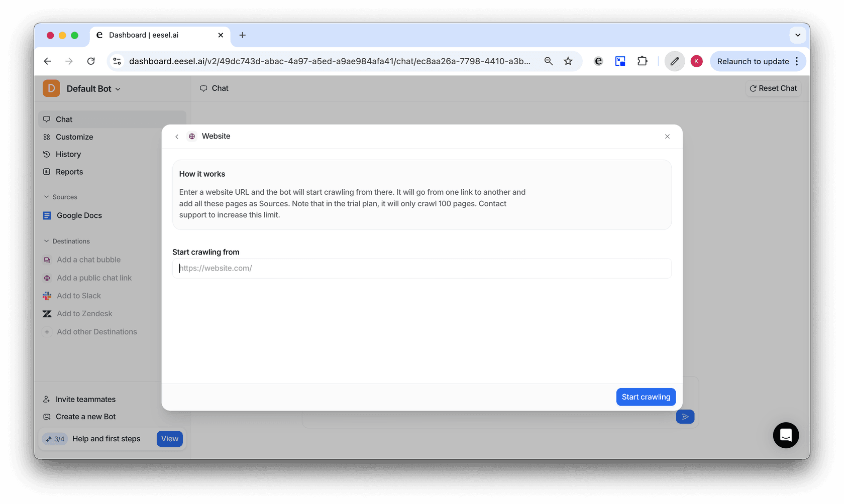Open the Default Bot dropdown
The image size is (844, 504).
(93, 89)
